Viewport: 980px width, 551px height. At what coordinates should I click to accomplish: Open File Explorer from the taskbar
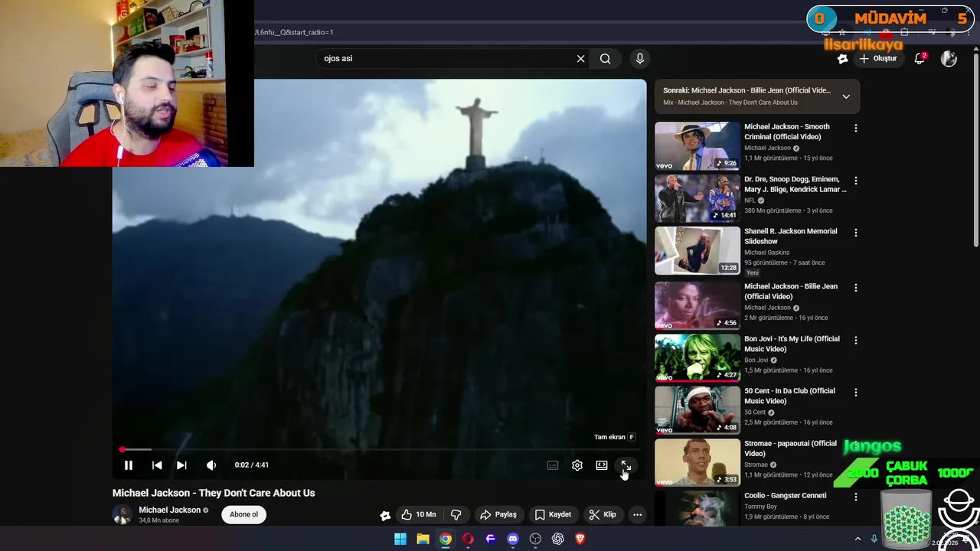(x=423, y=539)
